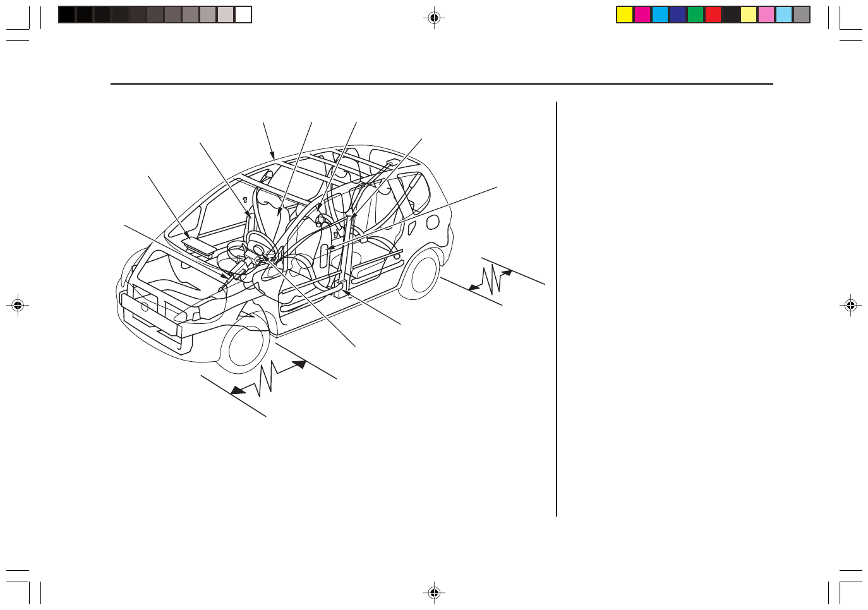Click the first bright yellow color swatch
The width and height of the screenshot is (868, 610).
point(625,15)
